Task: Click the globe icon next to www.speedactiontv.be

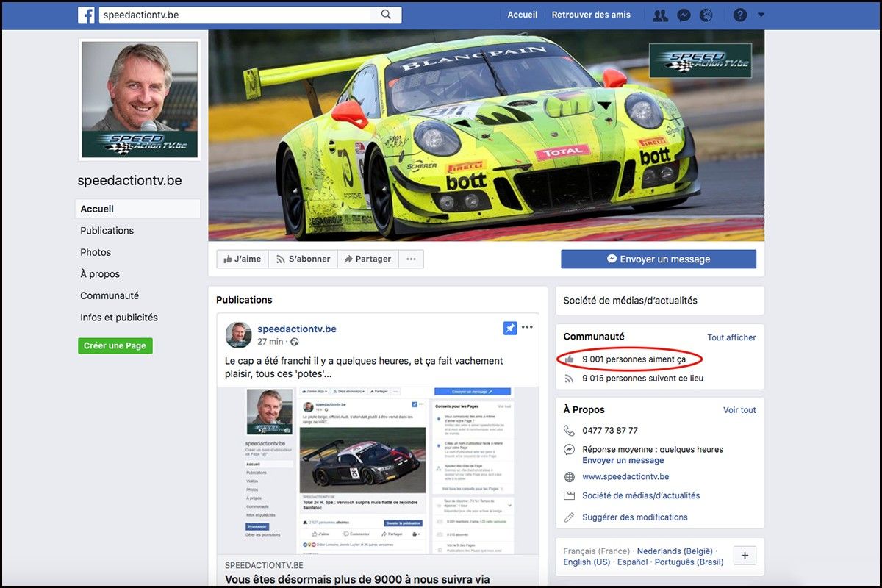Action: pos(569,477)
